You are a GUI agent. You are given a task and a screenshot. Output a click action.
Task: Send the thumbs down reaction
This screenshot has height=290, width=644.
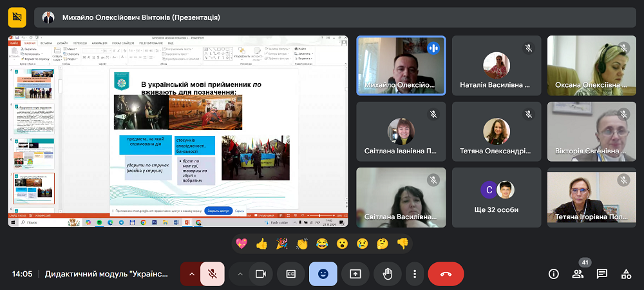click(402, 244)
